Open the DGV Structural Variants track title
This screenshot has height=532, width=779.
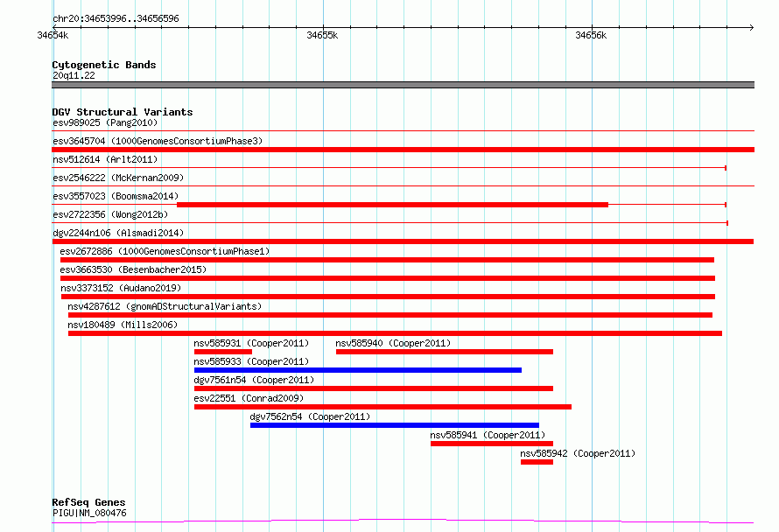click(123, 112)
